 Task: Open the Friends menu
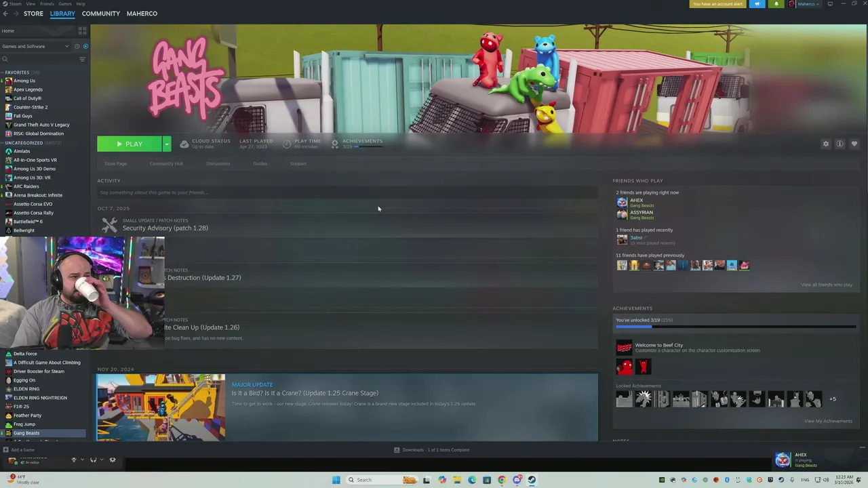(47, 3)
